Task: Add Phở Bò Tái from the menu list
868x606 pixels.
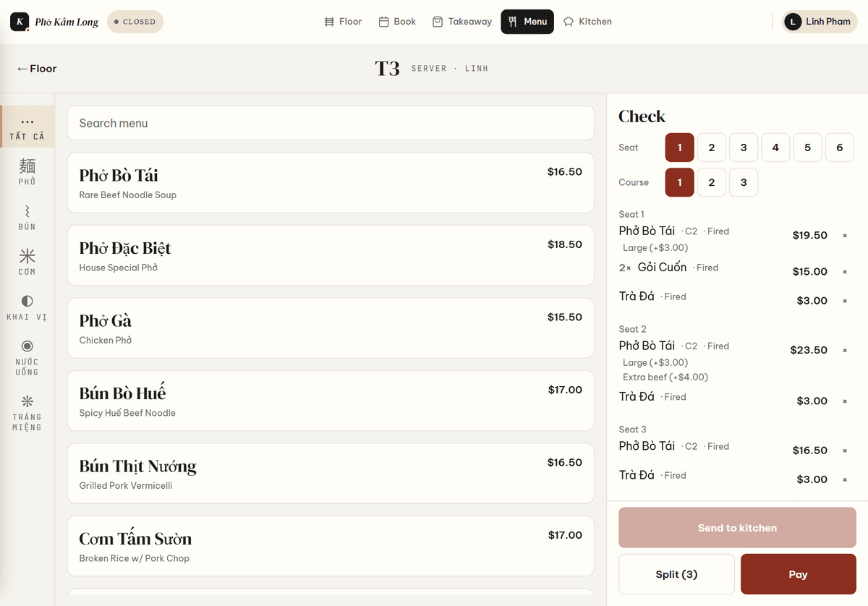Action: point(331,183)
